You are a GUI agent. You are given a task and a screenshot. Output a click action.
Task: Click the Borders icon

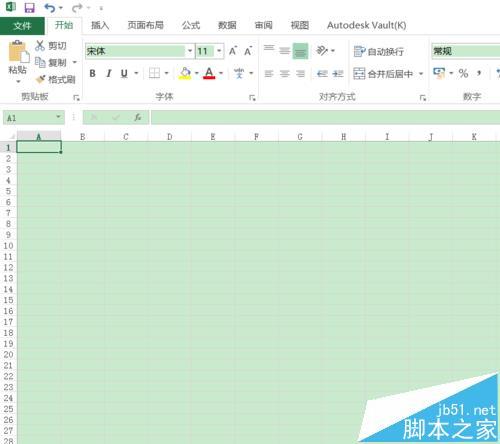coord(154,73)
